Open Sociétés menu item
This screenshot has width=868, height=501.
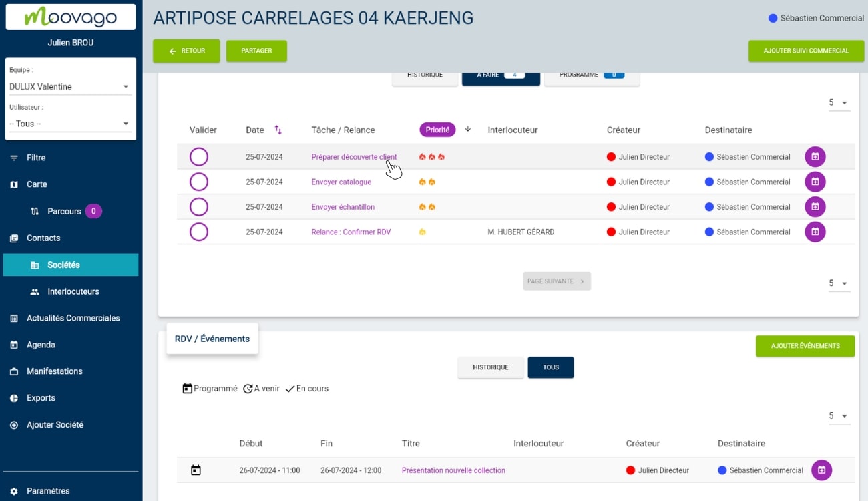click(x=71, y=265)
